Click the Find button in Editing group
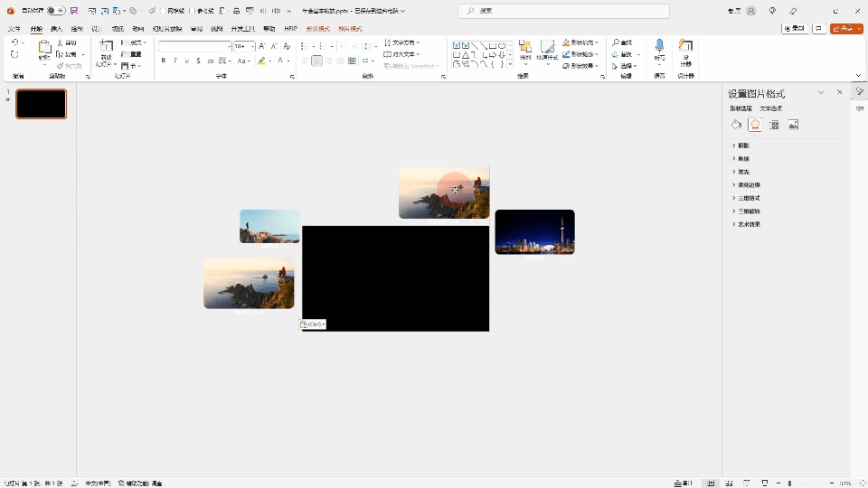 pos(622,42)
